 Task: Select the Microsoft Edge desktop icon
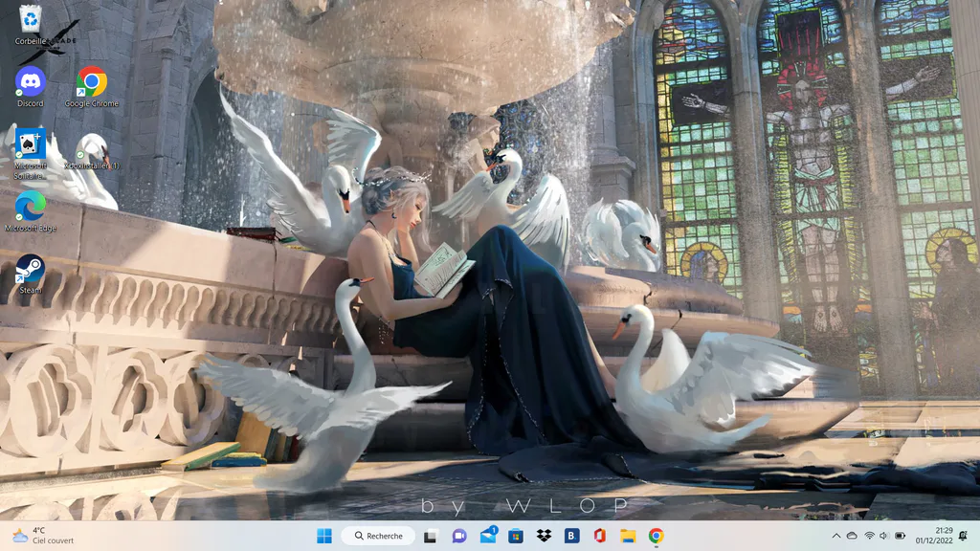point(30,211)
